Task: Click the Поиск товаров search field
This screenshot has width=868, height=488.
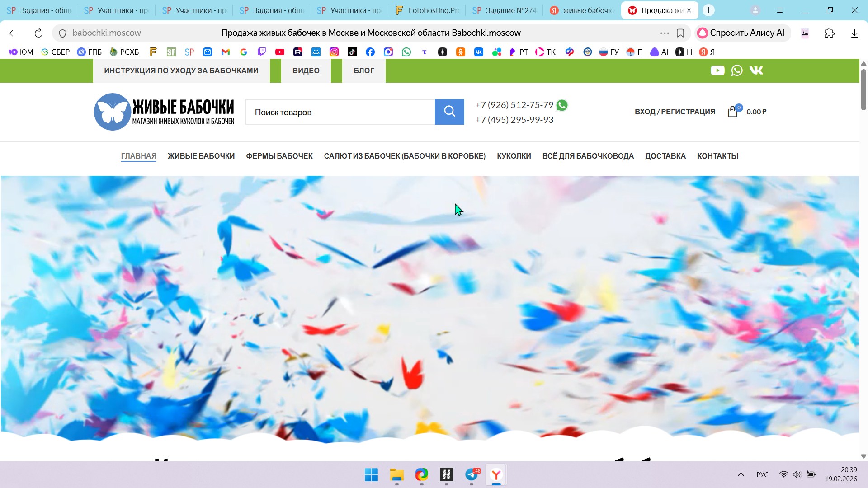Action: pos(340,112)
